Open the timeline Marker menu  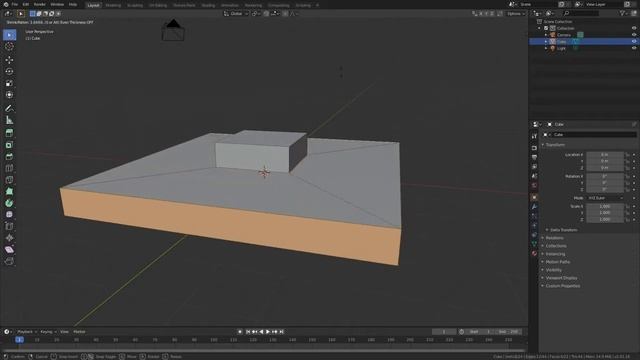click(79, 332)
